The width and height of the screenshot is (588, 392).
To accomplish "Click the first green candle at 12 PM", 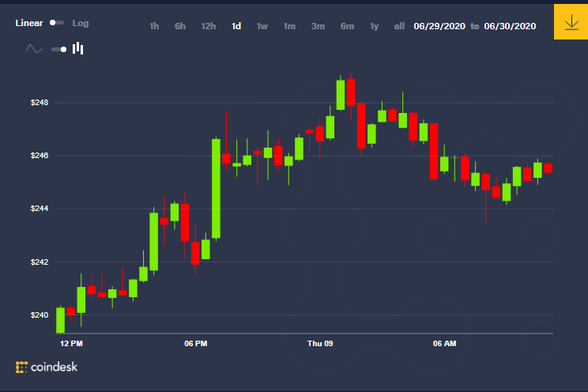I will (60, 320).
